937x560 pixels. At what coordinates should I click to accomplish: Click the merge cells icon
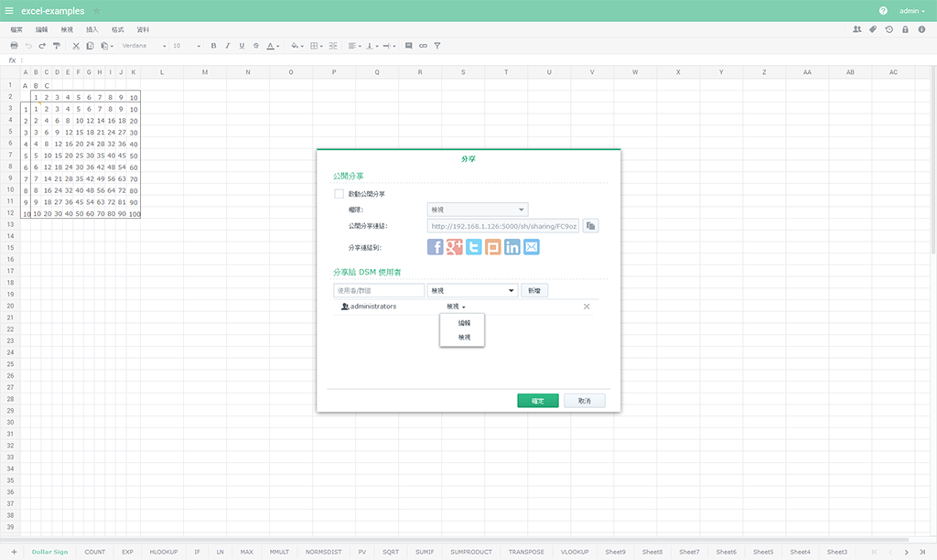pyautogui.click(x=333, y=46)
